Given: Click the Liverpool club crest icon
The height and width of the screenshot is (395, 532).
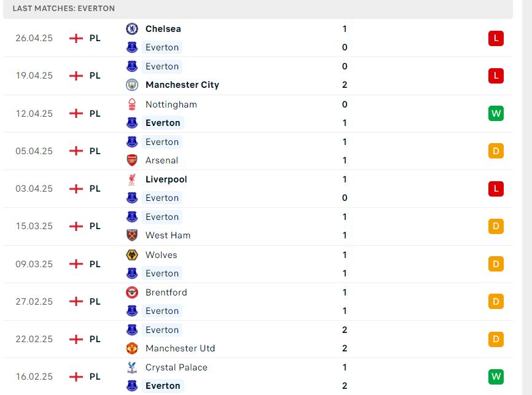Looking at the screenshot, I should pyautogui.click(x=132, y=179).
